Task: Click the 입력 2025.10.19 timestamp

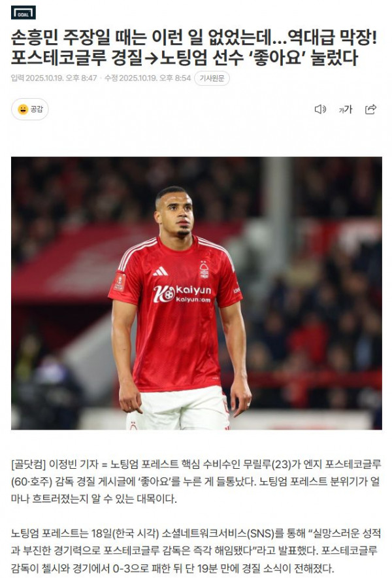Action: point(54,78)
